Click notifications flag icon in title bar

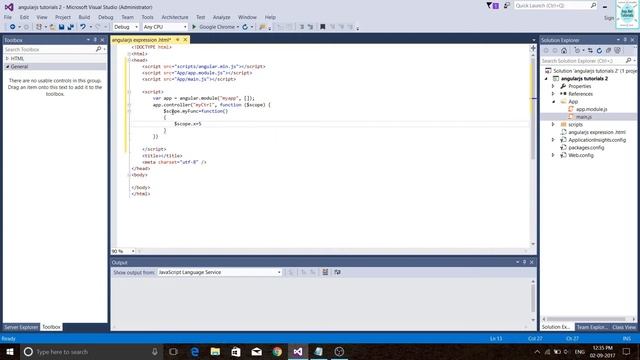point(492,6)
